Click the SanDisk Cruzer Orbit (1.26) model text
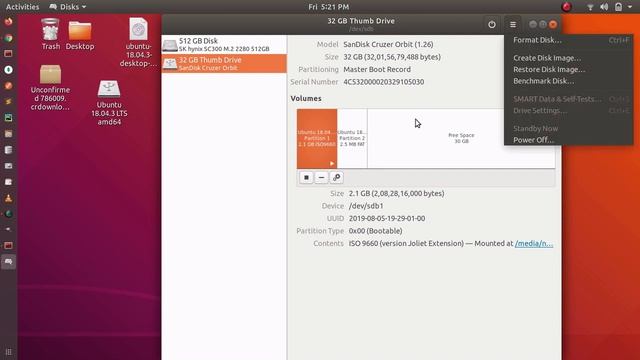This screenshot has width=640, height=360. [x=388, y=44]
